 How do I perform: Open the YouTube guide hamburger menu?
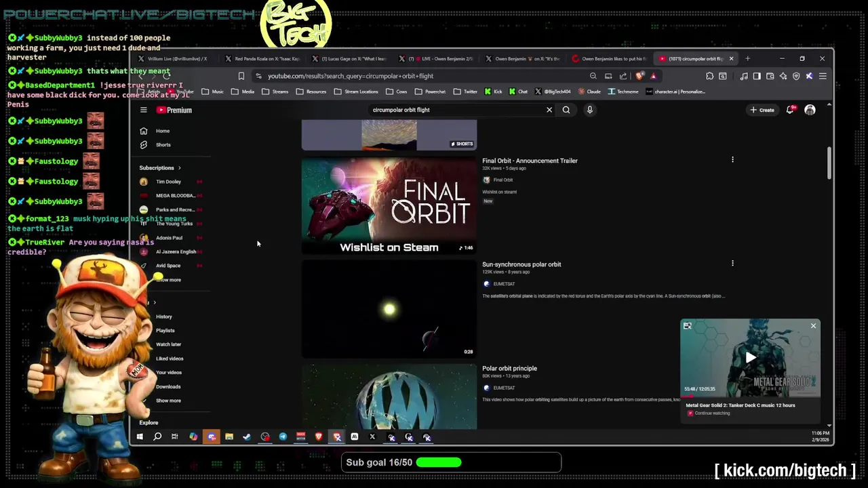point(143,110)
